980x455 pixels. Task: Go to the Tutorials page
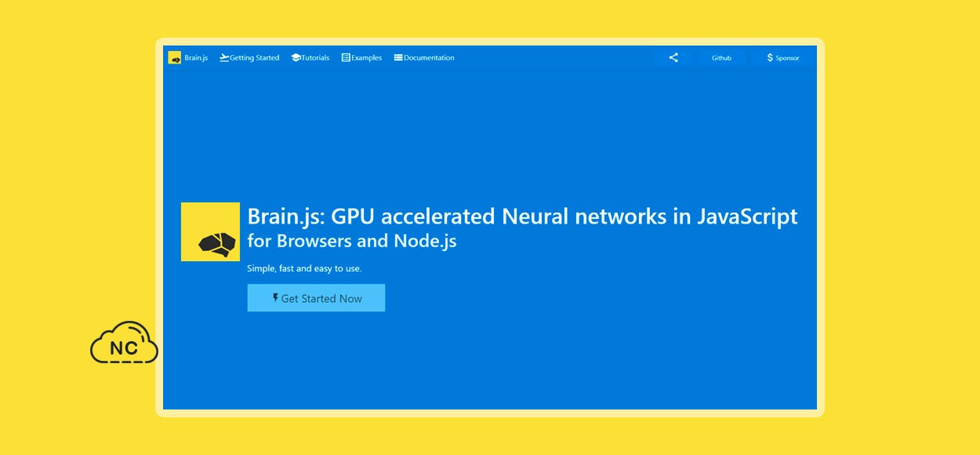tap(310, 57)
